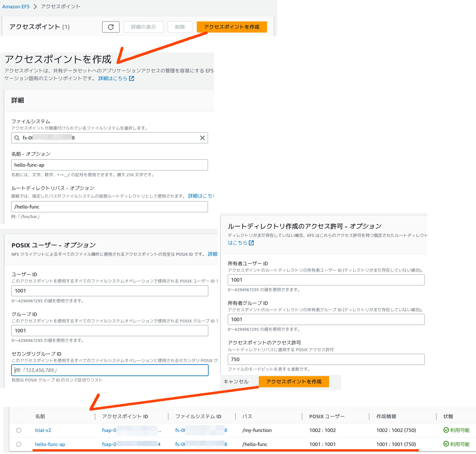The image size is (476, 454).
Task: Click the 利用可能 status icon for hello-func-ap
Action: point(446,444)
